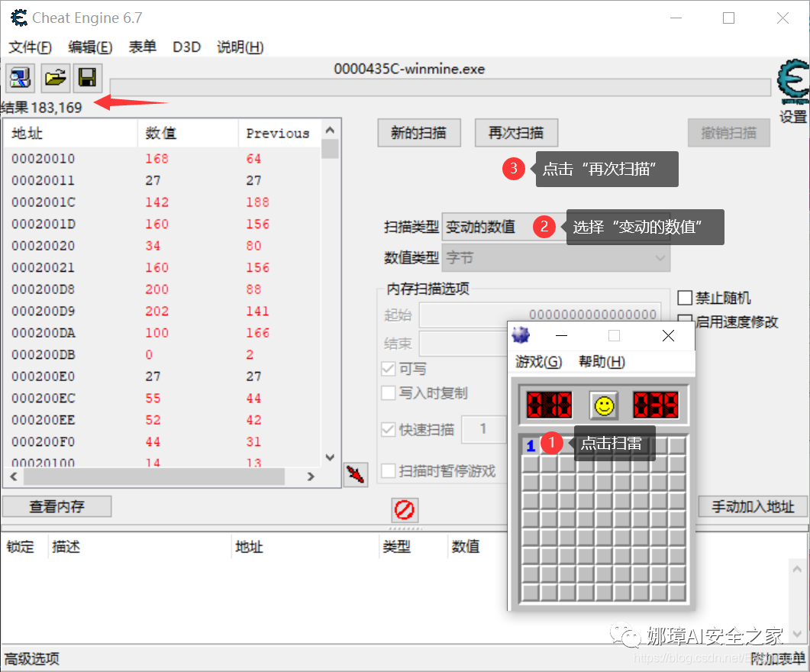Open the 表单 menu

click(142, 47)
